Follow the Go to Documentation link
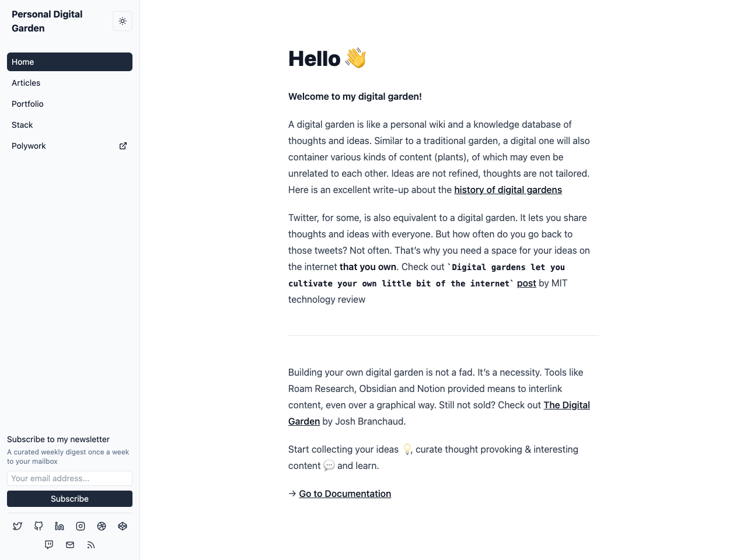Viewport: 747px width, 560px height. coord(345,494)
